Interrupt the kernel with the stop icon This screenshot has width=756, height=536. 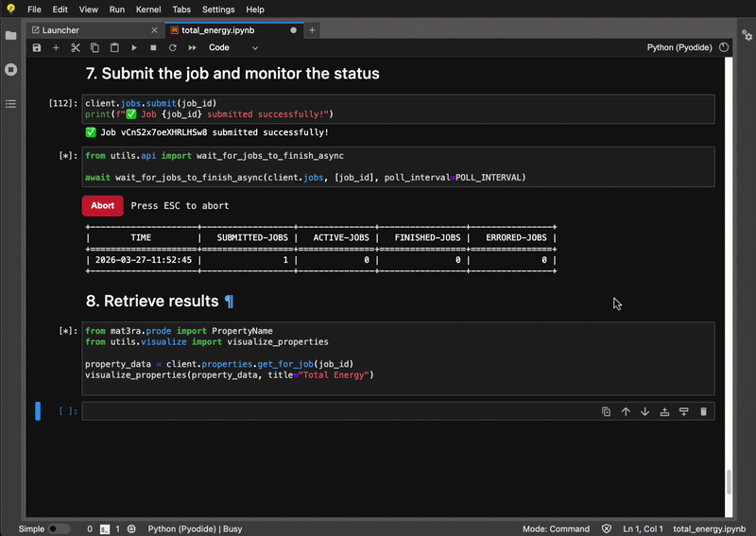click(x=153, y=48)
